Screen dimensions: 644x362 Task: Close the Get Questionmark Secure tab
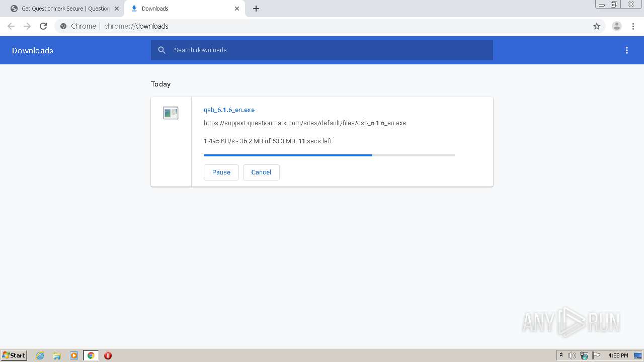click(117, 9)
